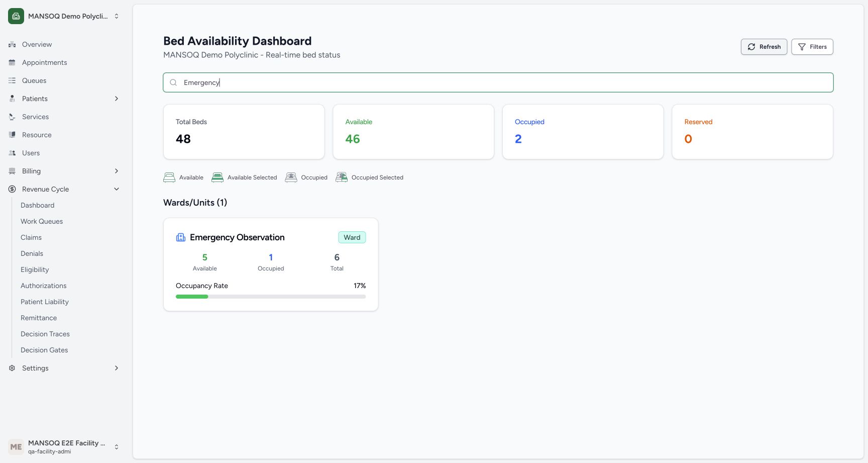Click the Emergency search input field
The image size is (868, 463).
coord(498,82)
